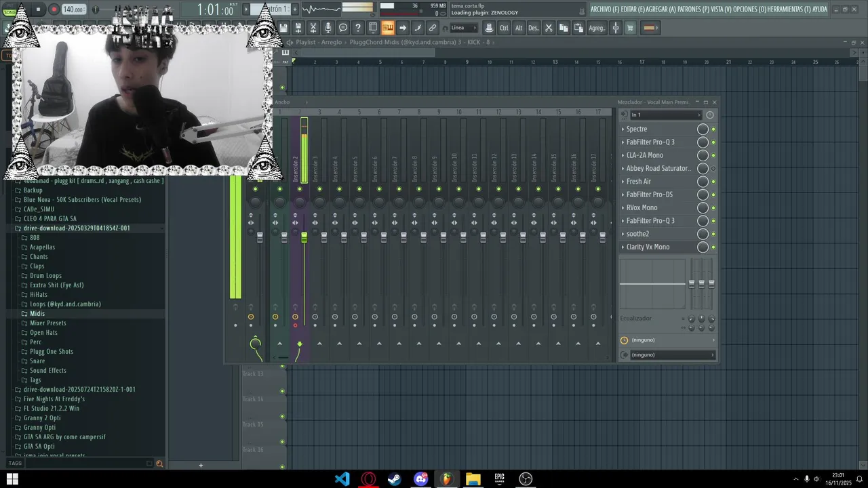Open OBS Studio from the taskbar
The image size is (868, 488).
point(526,479)
